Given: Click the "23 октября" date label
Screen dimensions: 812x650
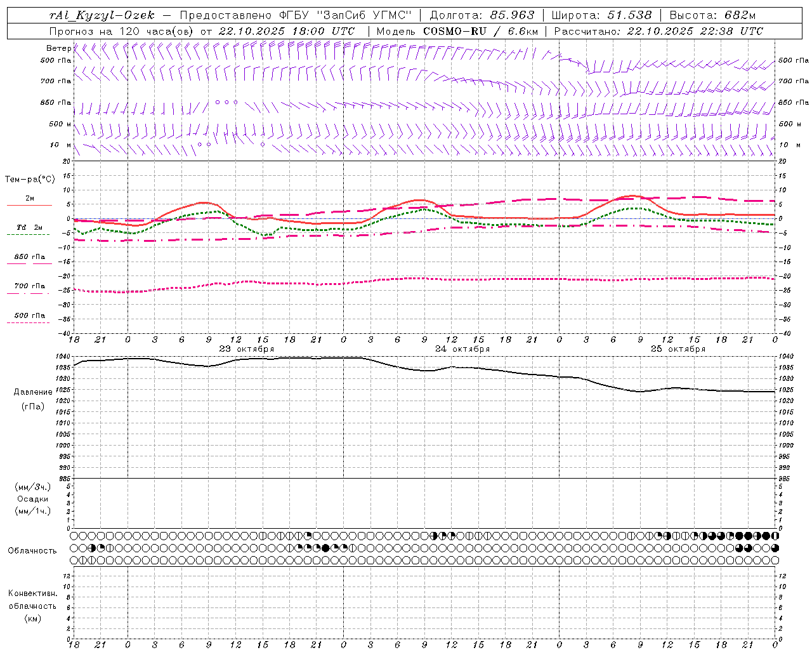Looking at the screenshot, I should click(247, 349).
